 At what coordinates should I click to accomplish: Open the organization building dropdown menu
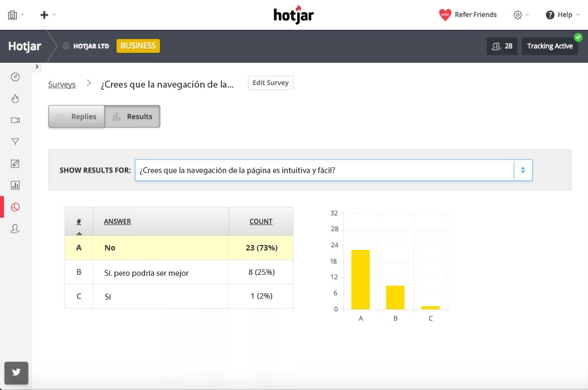[16, 15]
